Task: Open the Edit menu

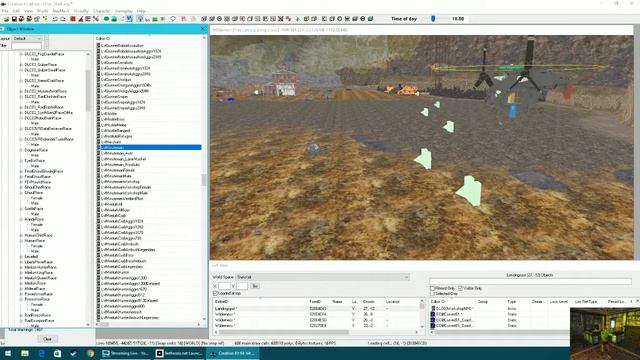Action: 16,11
